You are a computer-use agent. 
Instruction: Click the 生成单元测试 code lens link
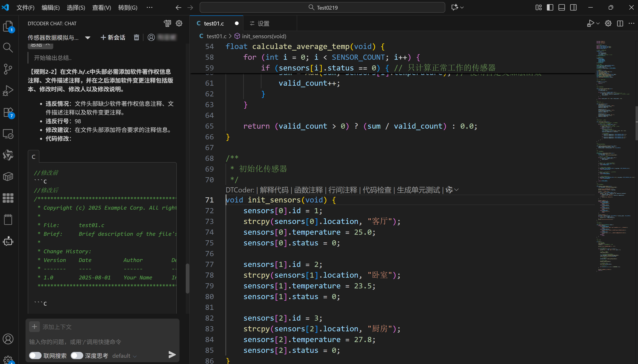418,190
